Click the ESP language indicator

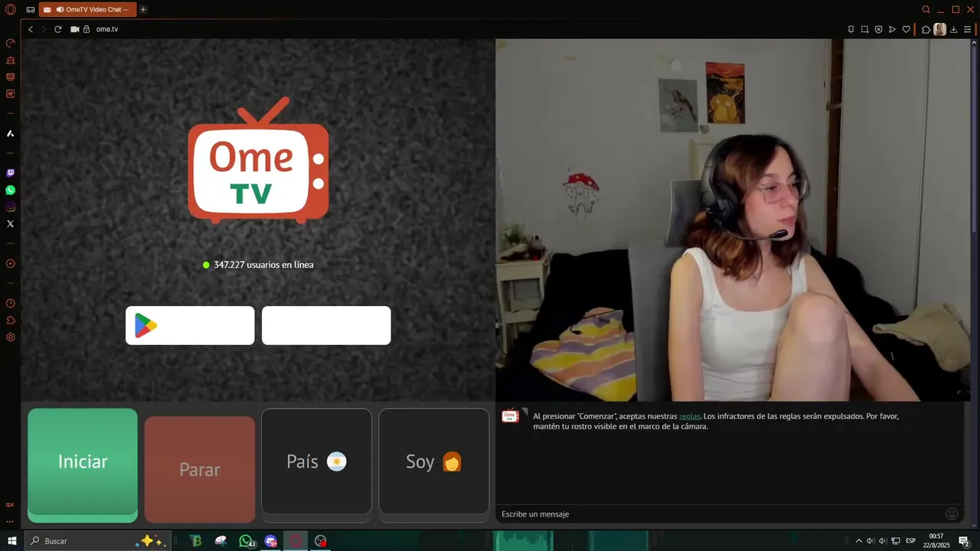pyautogui.click(x=910, y=540)
